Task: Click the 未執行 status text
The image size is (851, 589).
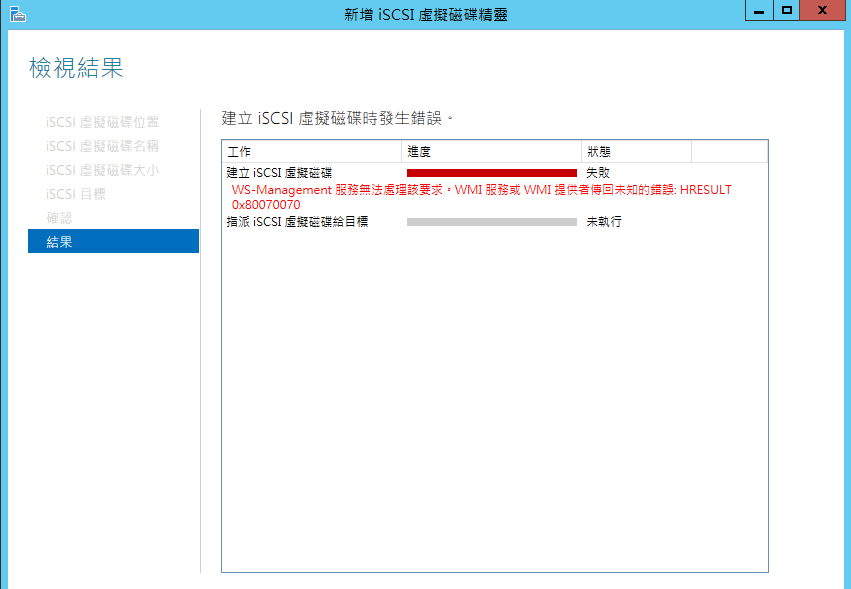Action: 604,222
